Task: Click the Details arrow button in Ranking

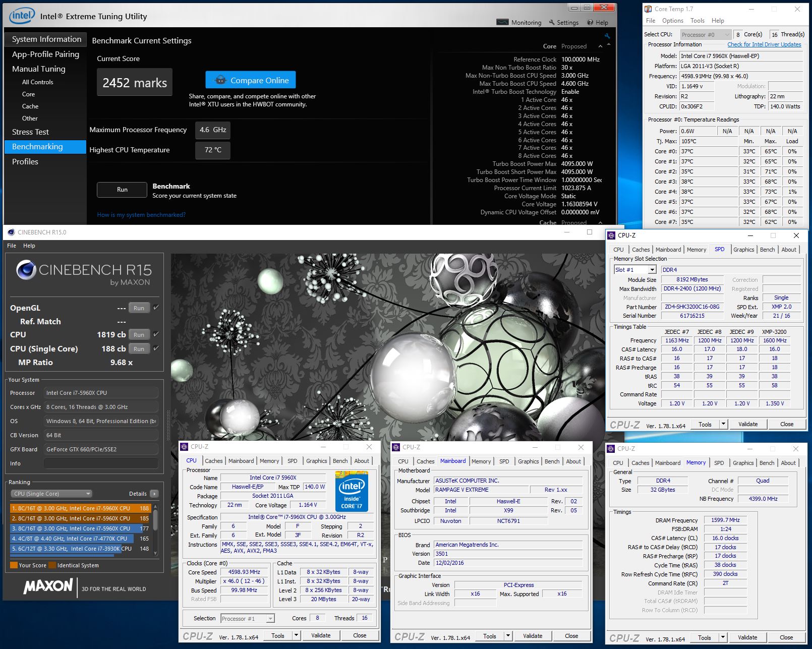Action: tap(154, 494)
